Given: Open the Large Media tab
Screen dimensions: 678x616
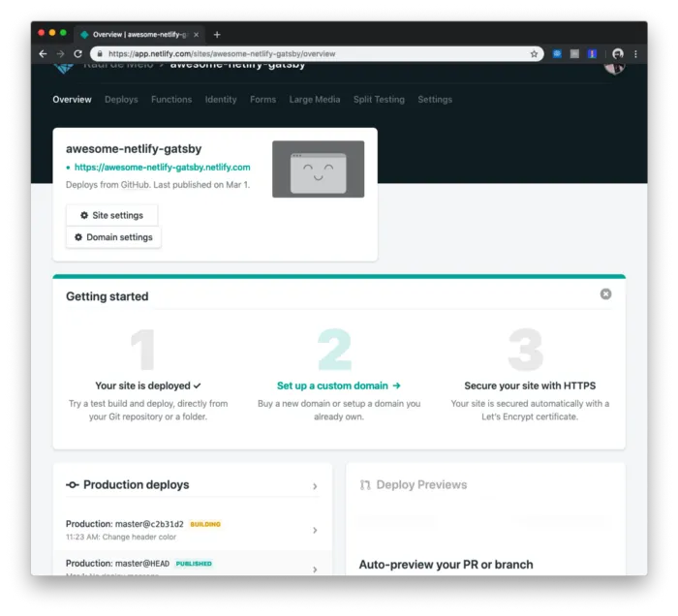Looking at the screenshot, I should 315,100.
